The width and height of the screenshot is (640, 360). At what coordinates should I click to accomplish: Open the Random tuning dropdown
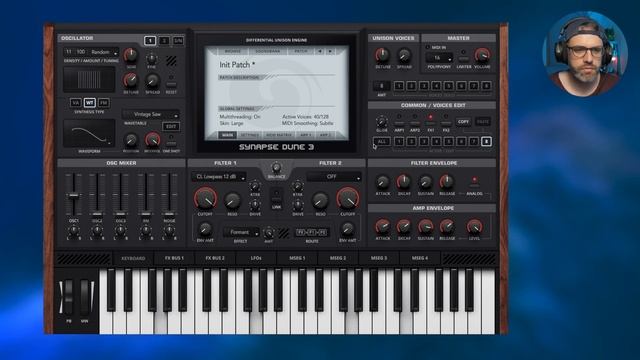click(104, 52)
